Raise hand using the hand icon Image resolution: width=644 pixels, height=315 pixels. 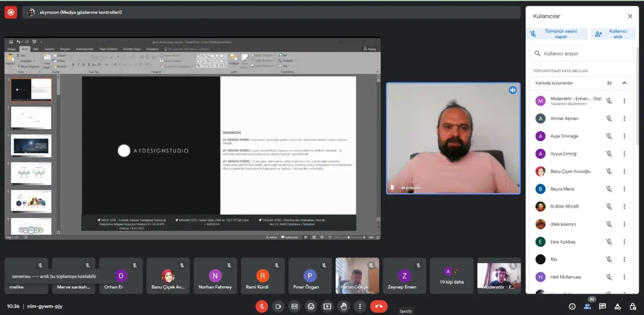coord(343,307)
